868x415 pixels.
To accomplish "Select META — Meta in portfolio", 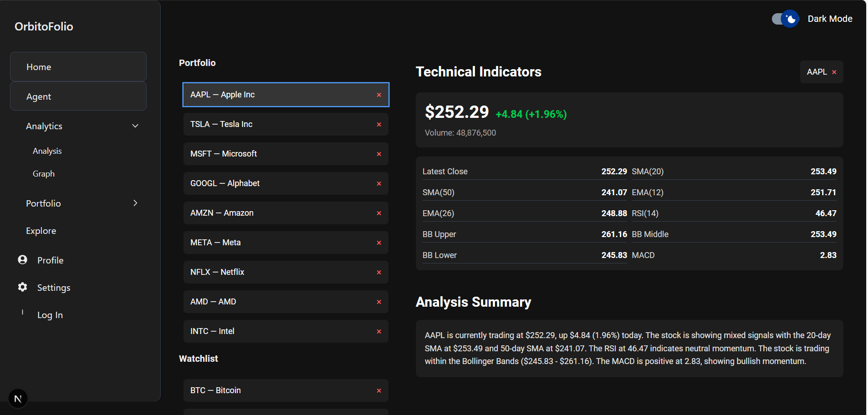I will (x=286, y=243).
